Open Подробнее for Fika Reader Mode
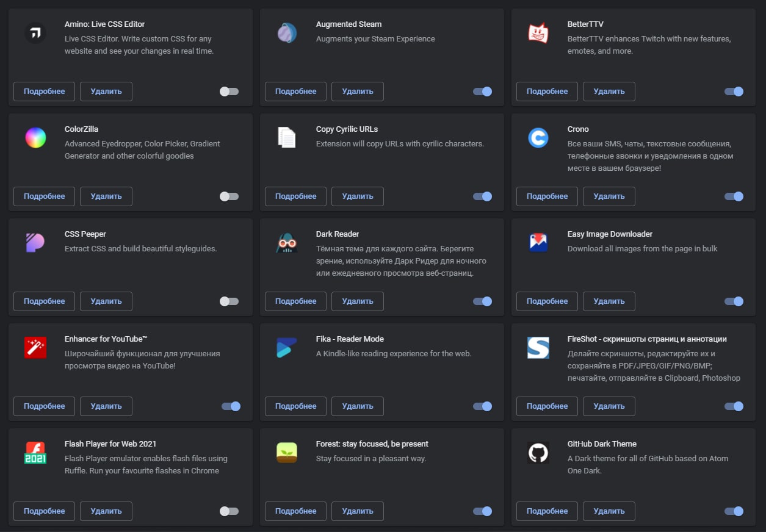 (295, 406)
